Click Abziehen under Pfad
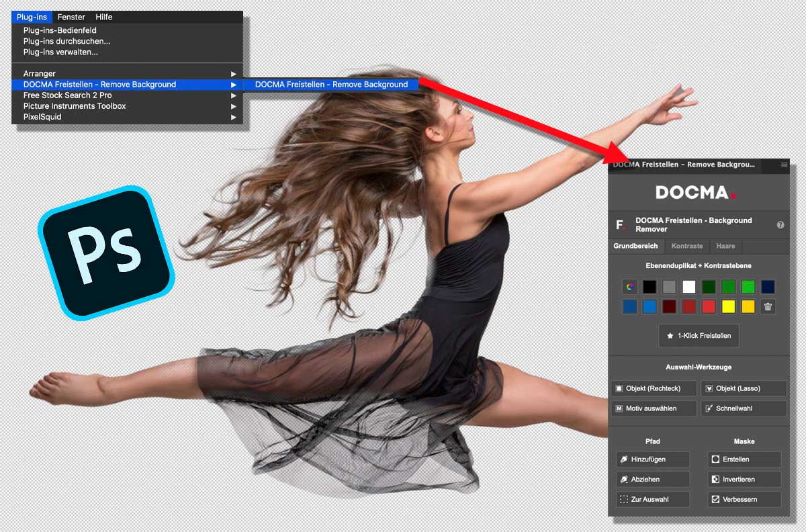This screenshot has height=532, width=806. tap(653, 480)
